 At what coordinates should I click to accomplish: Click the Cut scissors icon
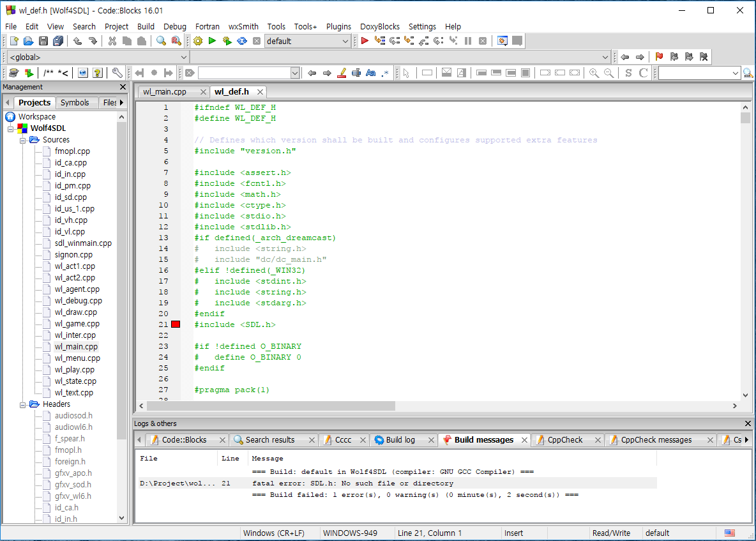click(x=112, y=41)
